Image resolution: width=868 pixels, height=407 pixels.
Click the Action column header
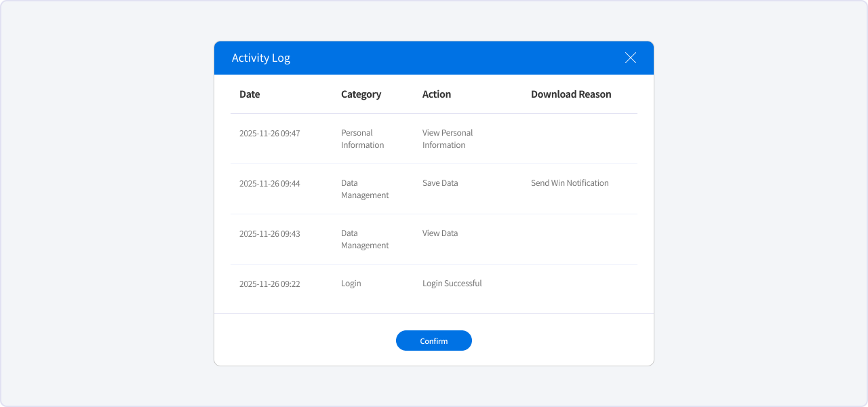pyautogui.click(x=437, y=94)
